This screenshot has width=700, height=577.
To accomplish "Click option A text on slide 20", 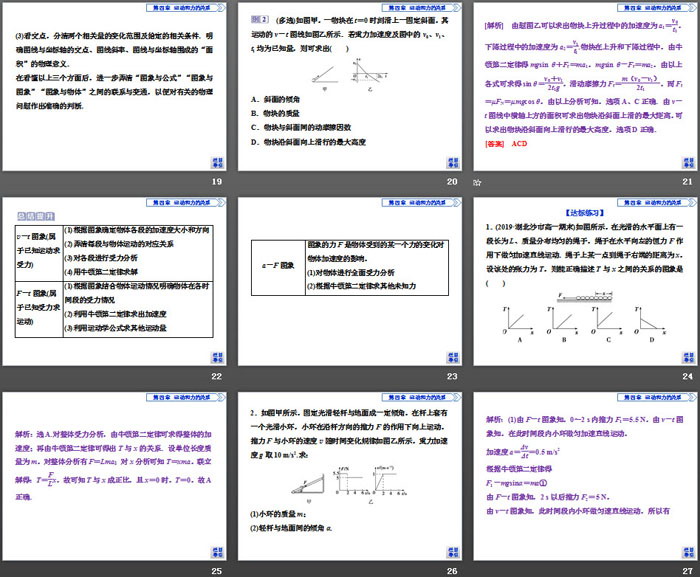I will (275, 100).
